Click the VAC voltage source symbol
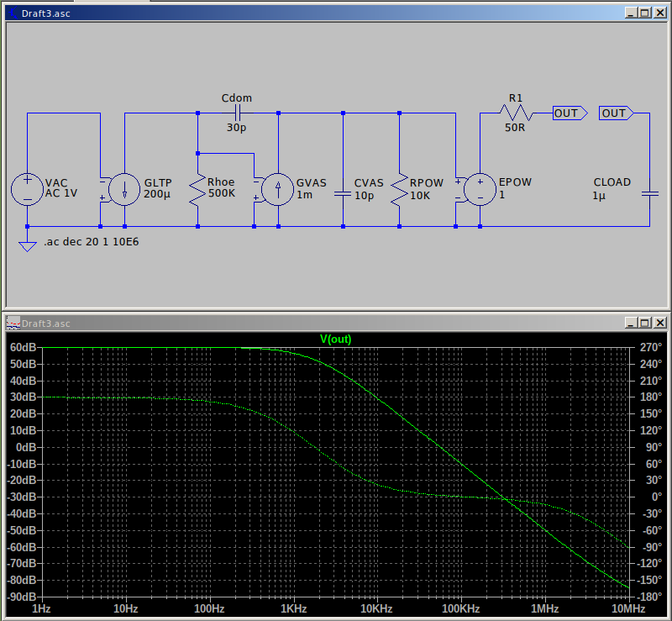This screenshot has height=621, width=672. (x=27, y=189)
